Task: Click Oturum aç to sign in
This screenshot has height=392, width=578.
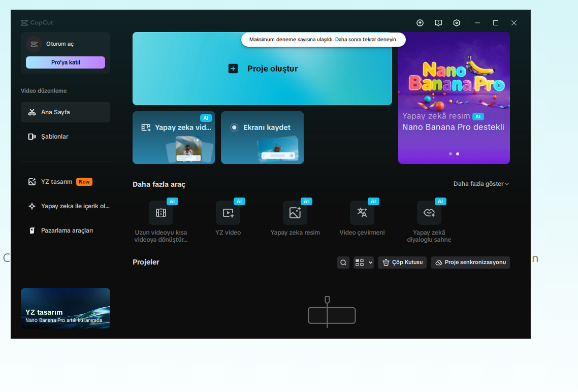Action: point(60,44)
